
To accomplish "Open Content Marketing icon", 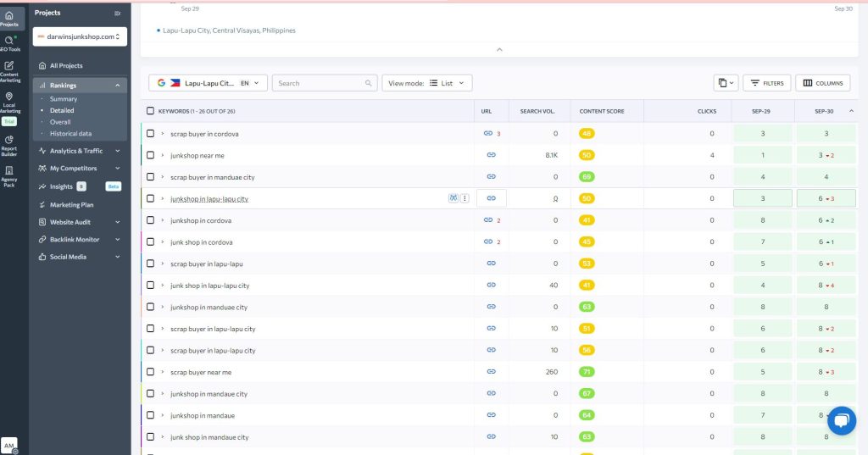I will [x=9, y=71].
